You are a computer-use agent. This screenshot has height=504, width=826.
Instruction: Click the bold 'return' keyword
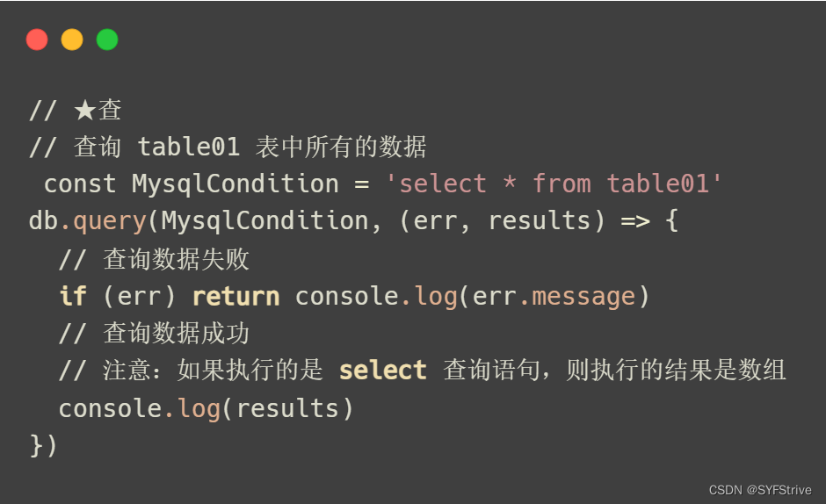(235, 297)
